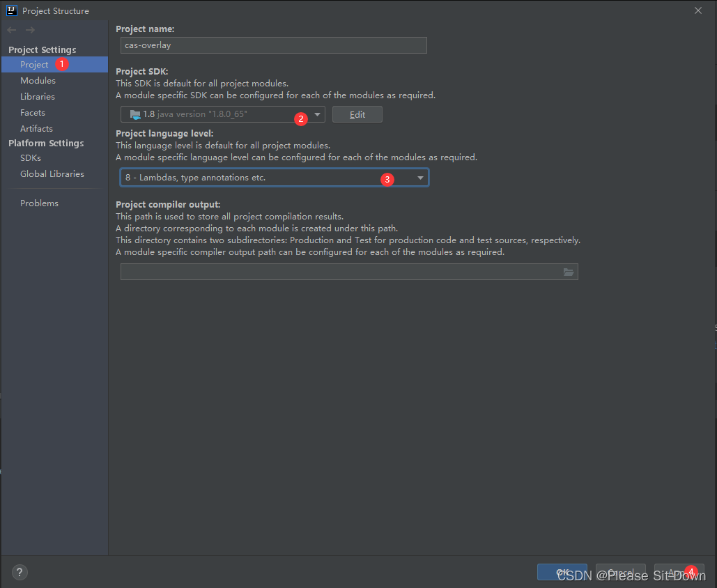Screen dimensions: 717x588
Task: Browse compiler output folder icon
Action: pyautogui.click(x=569, y=272)
